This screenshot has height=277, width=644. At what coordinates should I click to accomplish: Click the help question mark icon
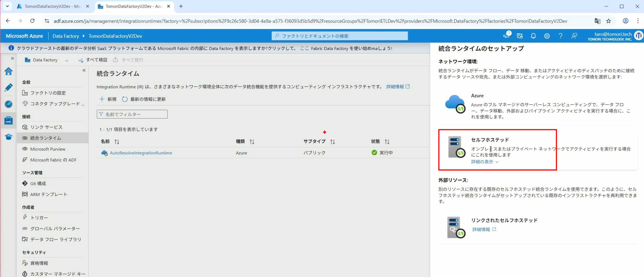coord(560,36)
